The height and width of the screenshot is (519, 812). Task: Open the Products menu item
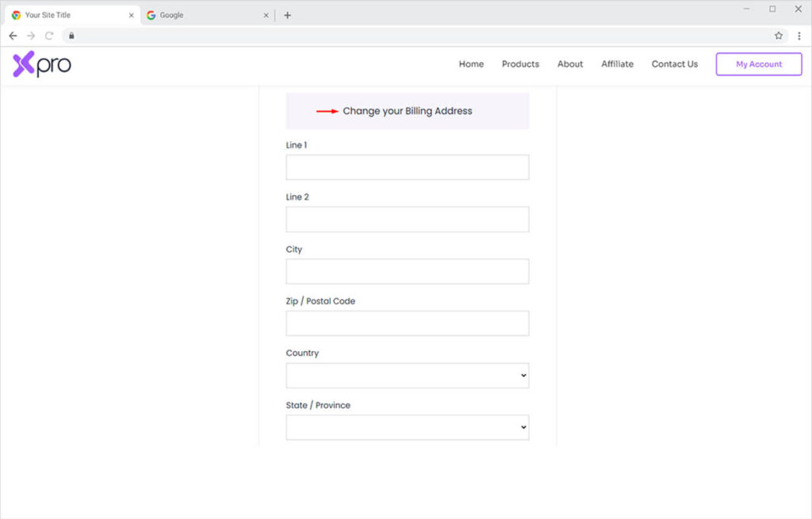[520, 64]
